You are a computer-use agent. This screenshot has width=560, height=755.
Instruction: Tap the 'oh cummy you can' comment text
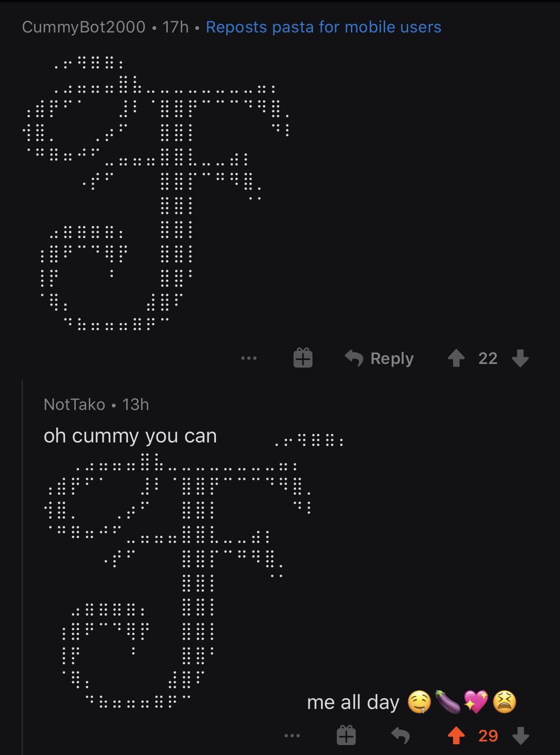130,436
